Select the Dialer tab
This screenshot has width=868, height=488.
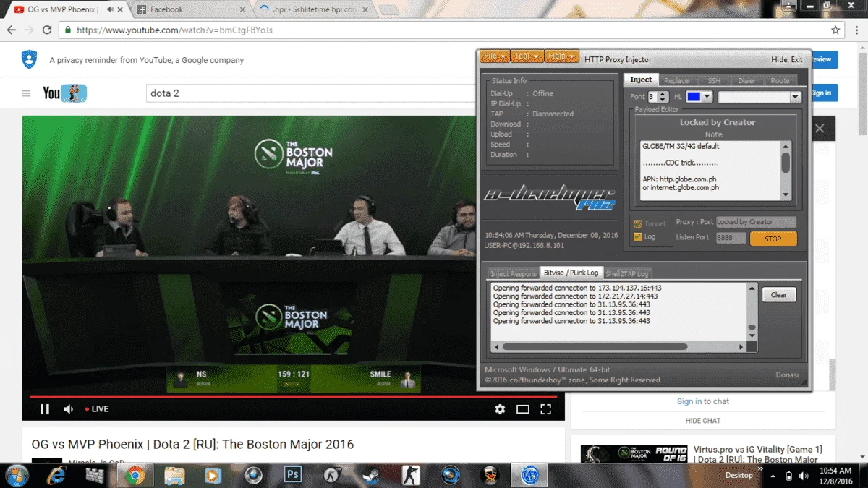click(x=746, y=80)
